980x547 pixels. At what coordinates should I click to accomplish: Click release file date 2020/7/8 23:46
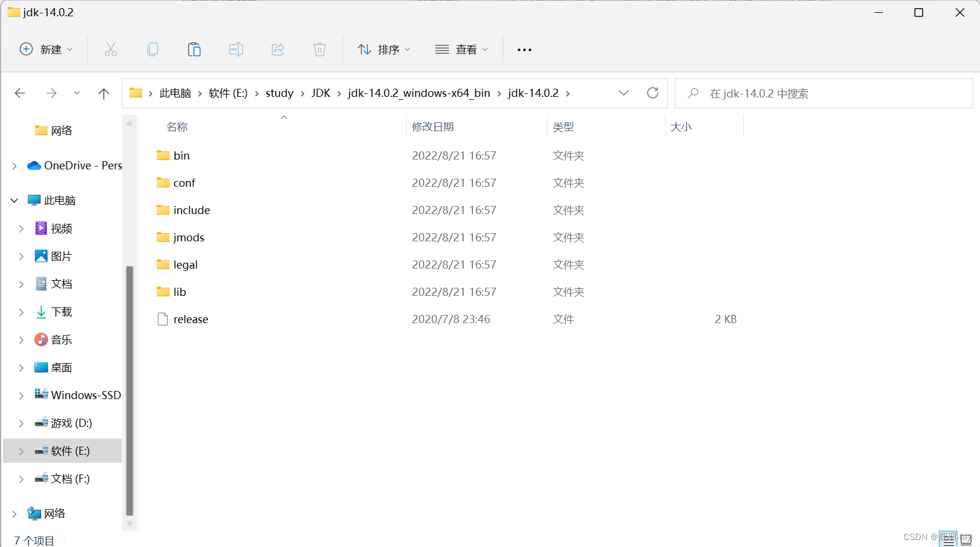coord(451,319)
